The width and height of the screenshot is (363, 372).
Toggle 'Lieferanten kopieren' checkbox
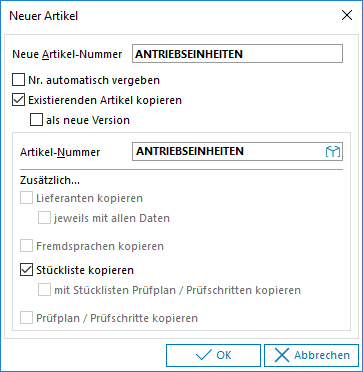pyautogui.click(x=26, y=198)
